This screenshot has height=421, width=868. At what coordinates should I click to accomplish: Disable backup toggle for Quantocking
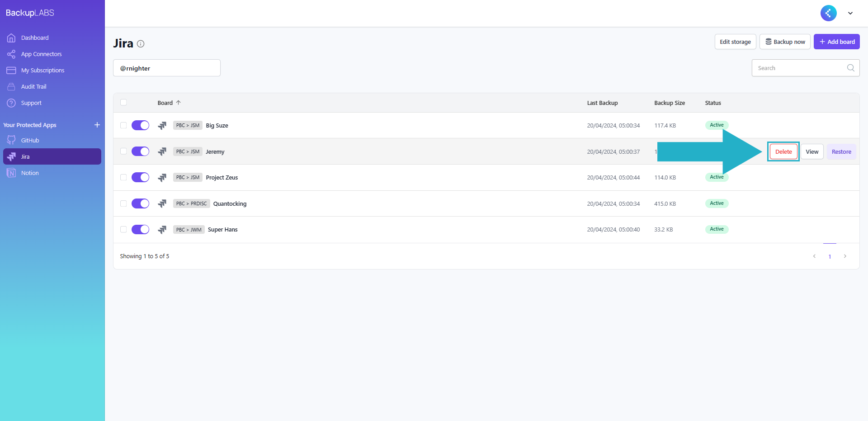tap(140, 203)
